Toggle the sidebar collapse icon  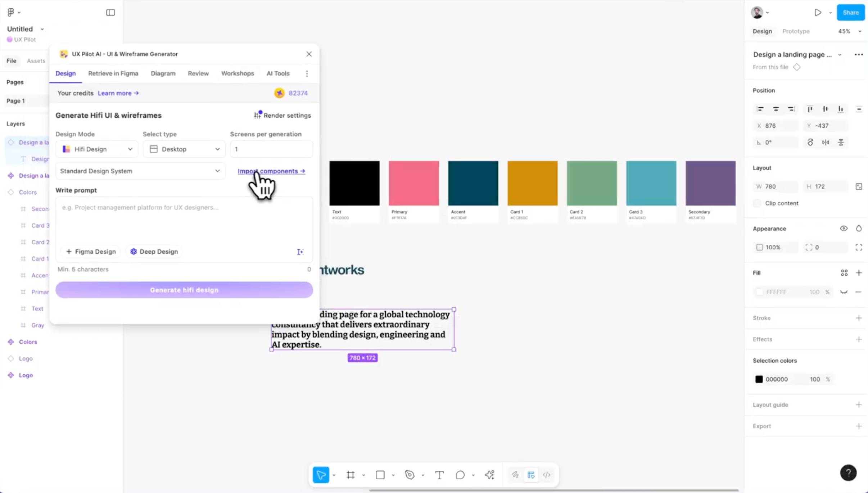point(110,13)
